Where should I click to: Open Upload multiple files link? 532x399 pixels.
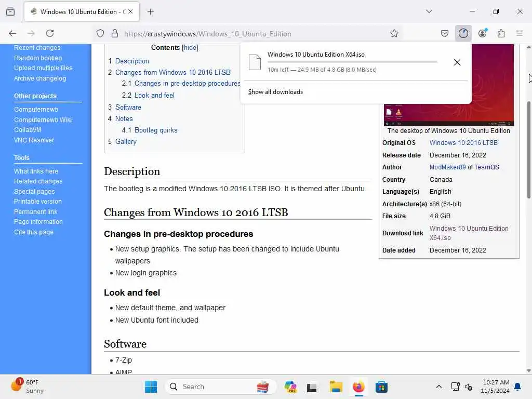pos(43,68)
